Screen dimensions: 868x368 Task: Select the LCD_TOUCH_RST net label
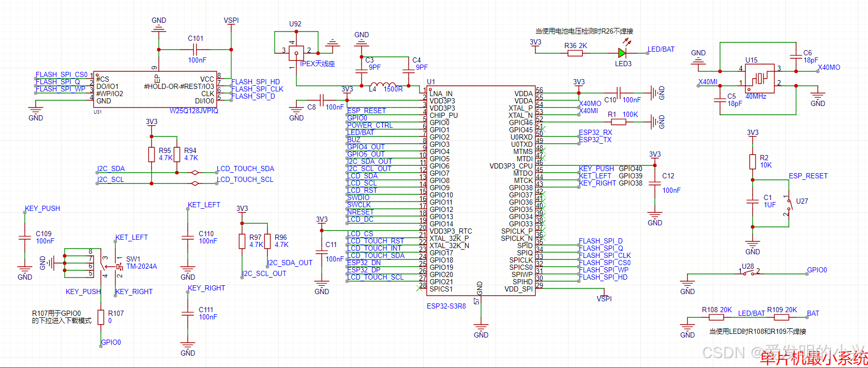click(376, 241)
